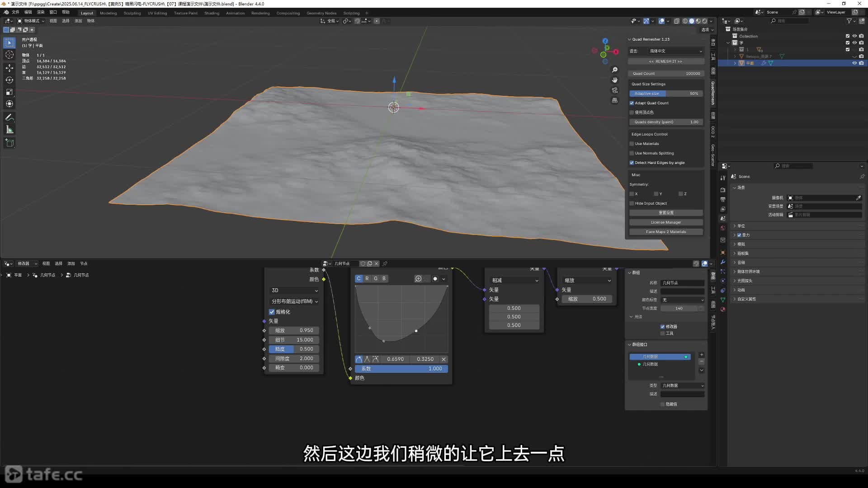
Task: Open the 相减 operation dropdown
Action: click(515, 281)
